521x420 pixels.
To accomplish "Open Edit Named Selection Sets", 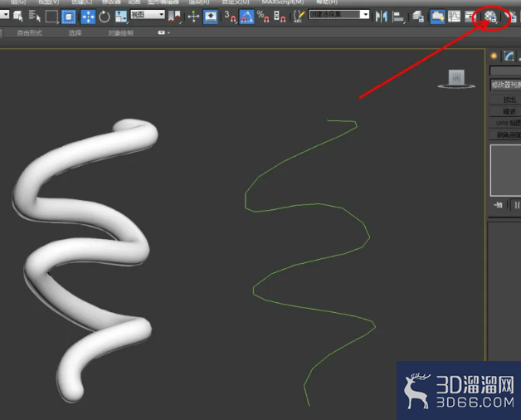I will [x=299, y=17].
